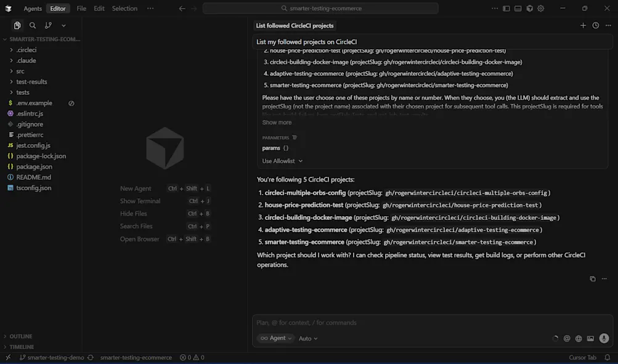
Task: Open Cursor settings with the gear icon
Action: coord(540,8)
